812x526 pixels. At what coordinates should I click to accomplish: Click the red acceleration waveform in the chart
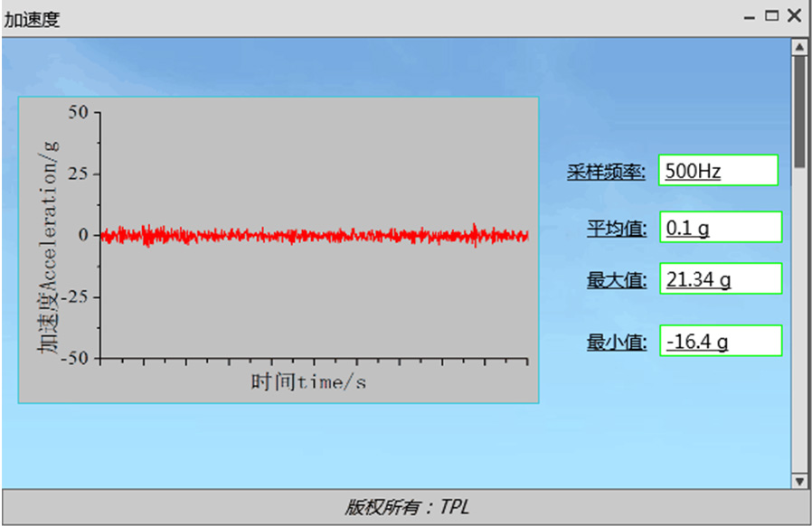point(314,236)
